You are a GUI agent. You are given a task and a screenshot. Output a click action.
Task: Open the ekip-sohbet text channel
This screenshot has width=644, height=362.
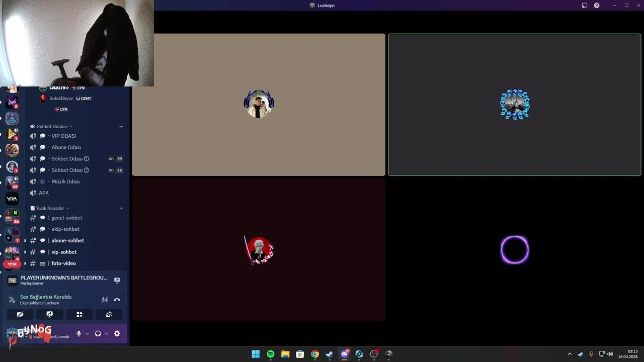[x=76, y=229]
